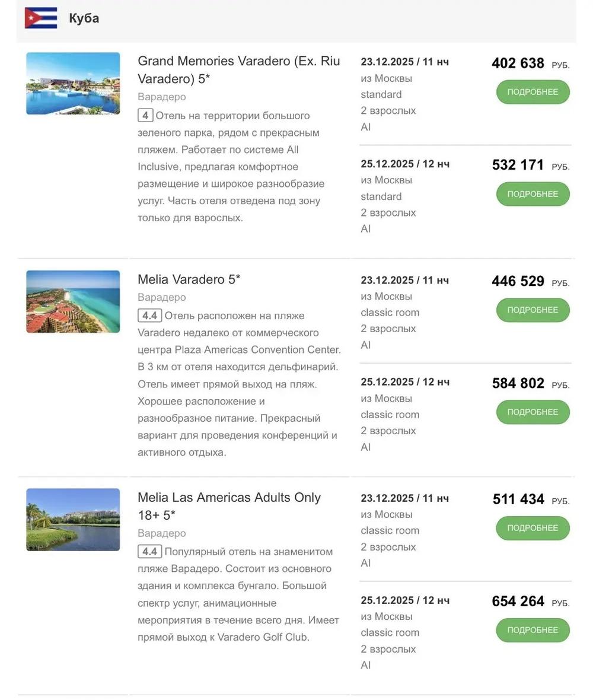Open the Melia Varadero 5* hotel title
Image resolution: width=593 pixels, height=700 pixels.
point(189,279)
